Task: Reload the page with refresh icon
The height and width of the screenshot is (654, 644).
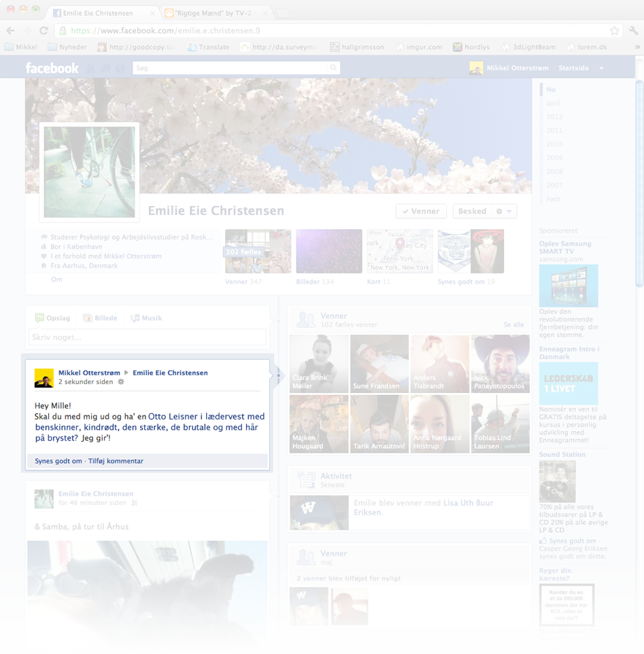Action: [x=44, y=31]
